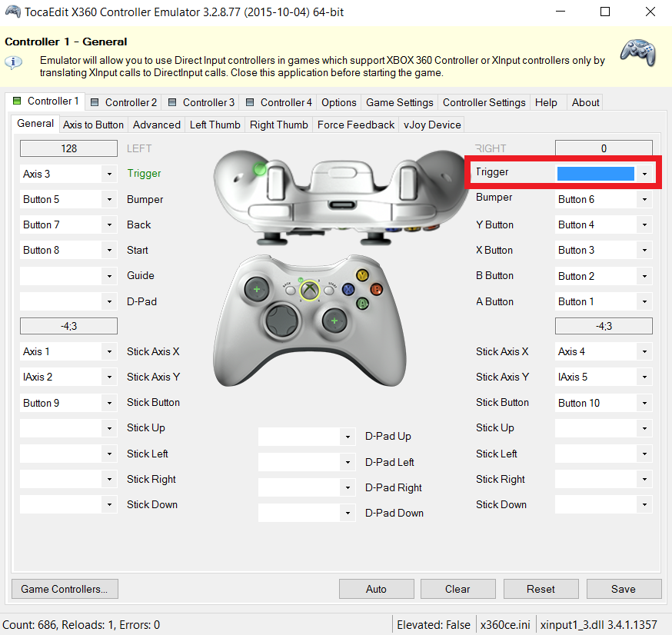The height and width of the screenshot is (635, 672).
Task: Open the Game Settings tab
Action: (x=399, y=102)
